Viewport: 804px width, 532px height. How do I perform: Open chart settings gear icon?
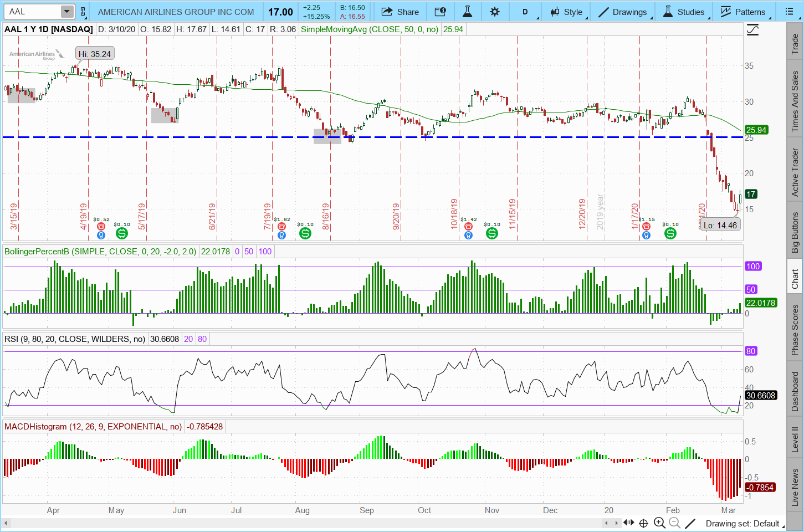495,12
